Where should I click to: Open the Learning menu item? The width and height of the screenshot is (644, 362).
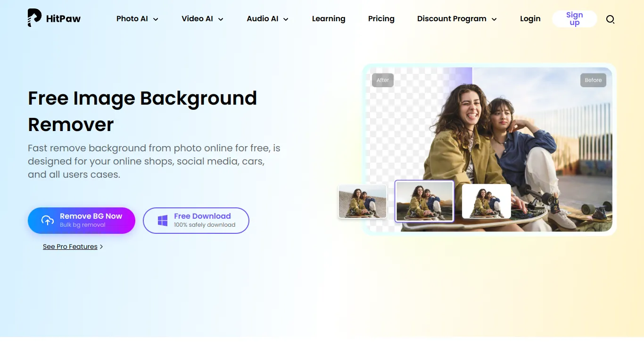pyautogui.click(x=329, y=19)
